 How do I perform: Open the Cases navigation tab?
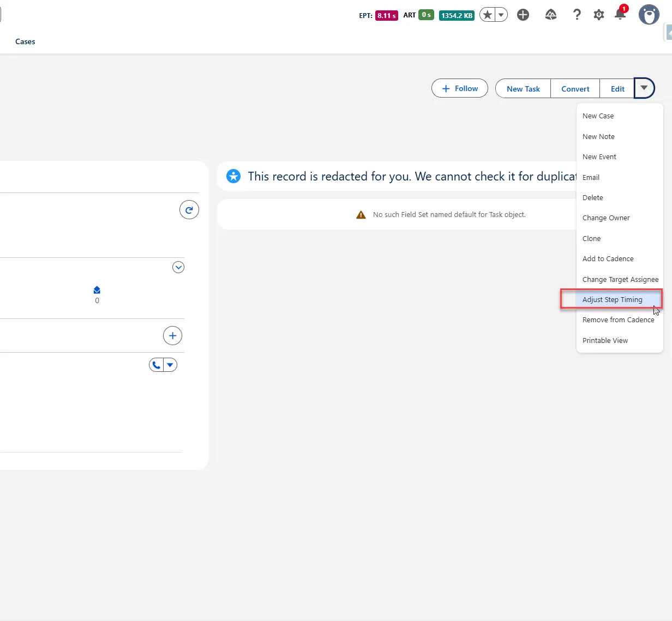tap(25, 41)
